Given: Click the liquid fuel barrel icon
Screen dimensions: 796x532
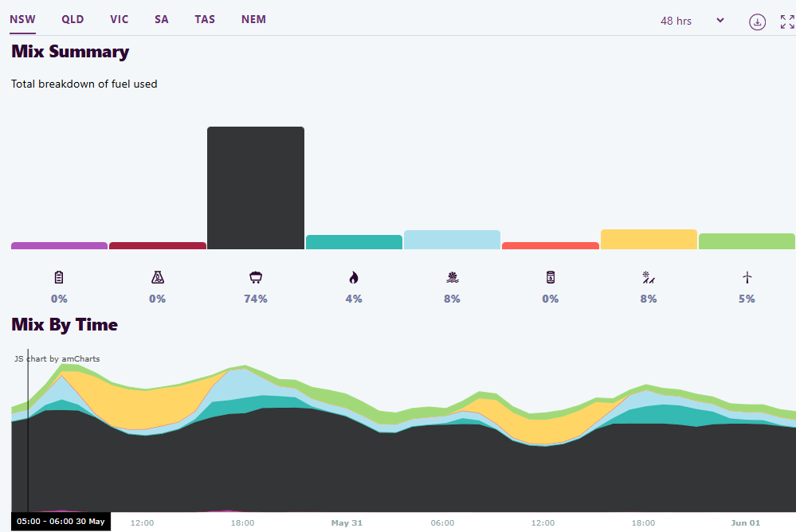Looking at the screenshot, I should click(x=551, y=277).
